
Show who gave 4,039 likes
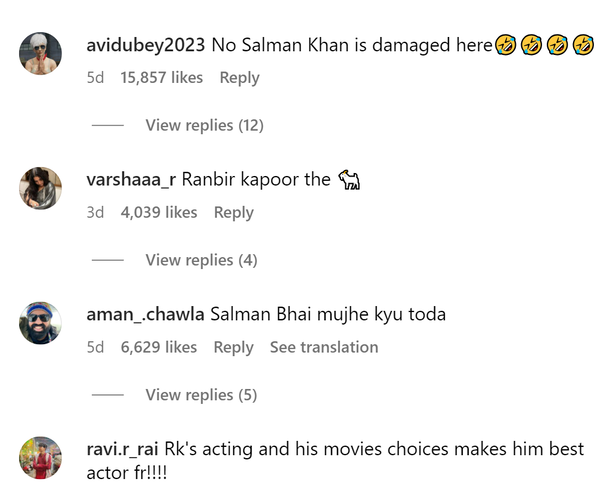159,212
